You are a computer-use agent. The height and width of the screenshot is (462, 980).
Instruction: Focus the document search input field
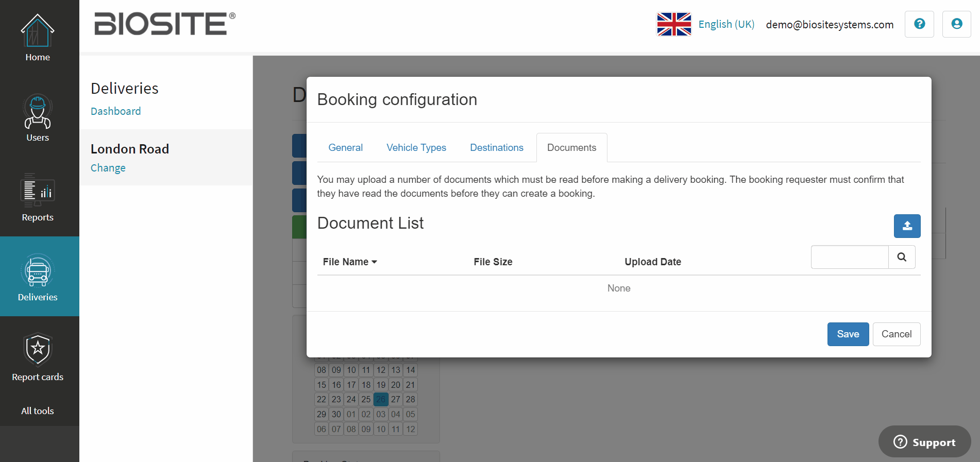(x=850, y=257)
